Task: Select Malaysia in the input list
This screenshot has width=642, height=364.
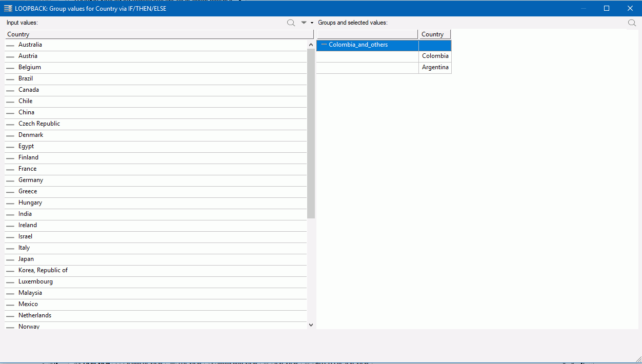Action: [x=156, y=293]
